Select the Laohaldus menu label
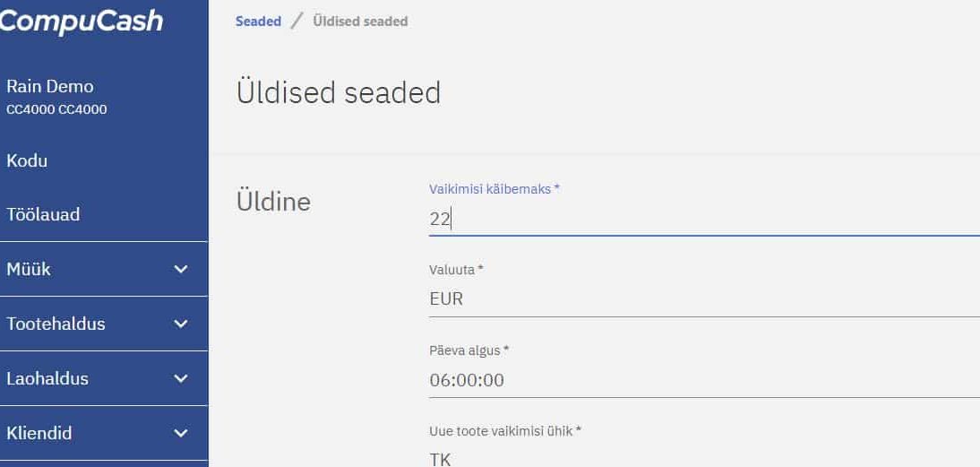980x467 pixels. (47, 378)
